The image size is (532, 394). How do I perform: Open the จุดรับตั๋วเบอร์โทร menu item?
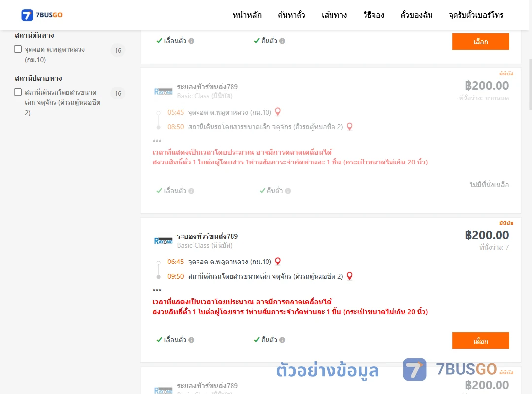pyautogui.click(x=476, y=15)
